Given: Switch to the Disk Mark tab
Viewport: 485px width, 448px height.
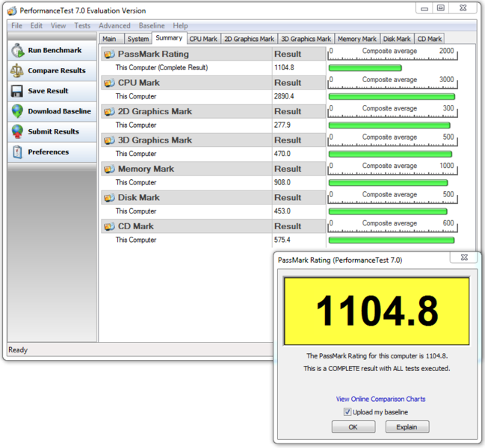Looking at the screenshot, I should [x=397, y=39].
